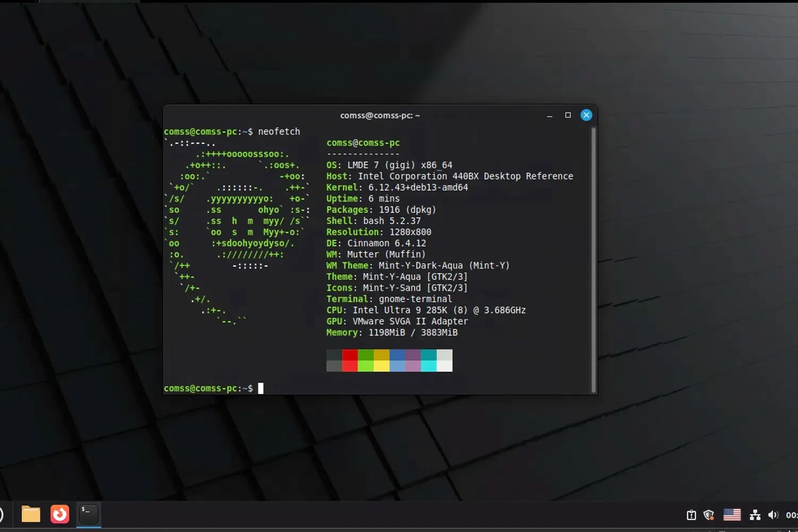Click the dark red neofetch color block
The height and width of the screenshot is (532, 798).
[x=350, y=355]
